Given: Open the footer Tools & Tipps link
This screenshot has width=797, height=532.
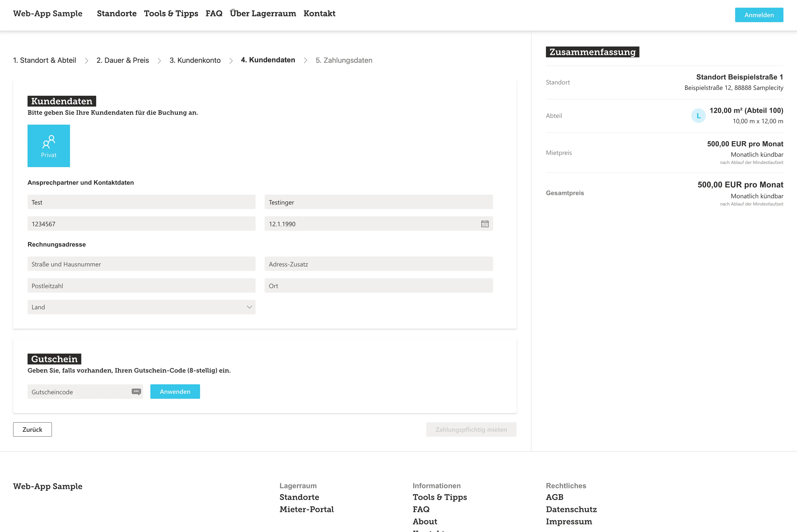Looking at the screenshot, I should [x=440, y=497].
